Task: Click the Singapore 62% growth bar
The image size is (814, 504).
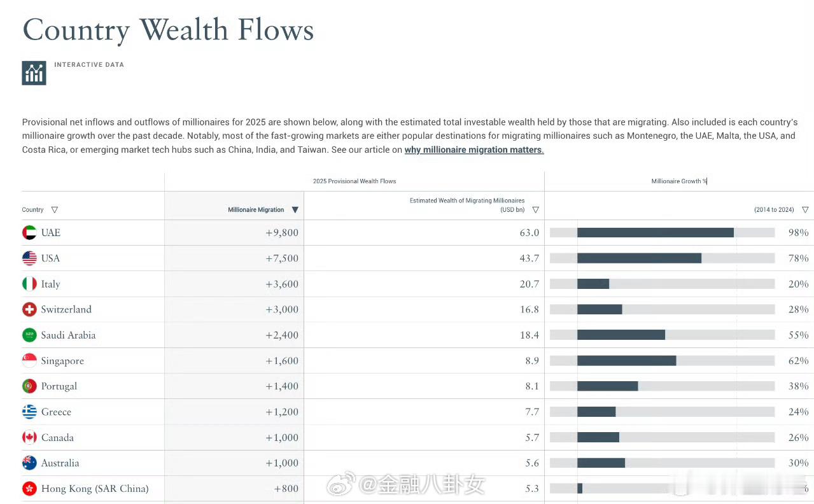Action: [626, 361]
